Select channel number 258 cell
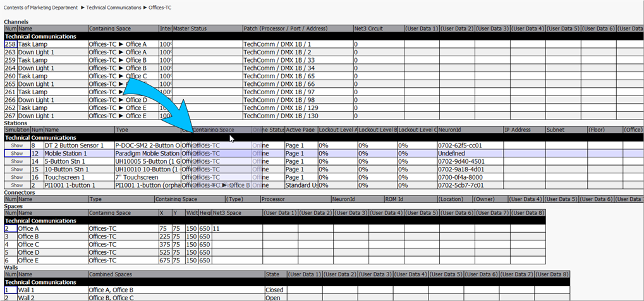644x301 pixels. click(10, 45)
